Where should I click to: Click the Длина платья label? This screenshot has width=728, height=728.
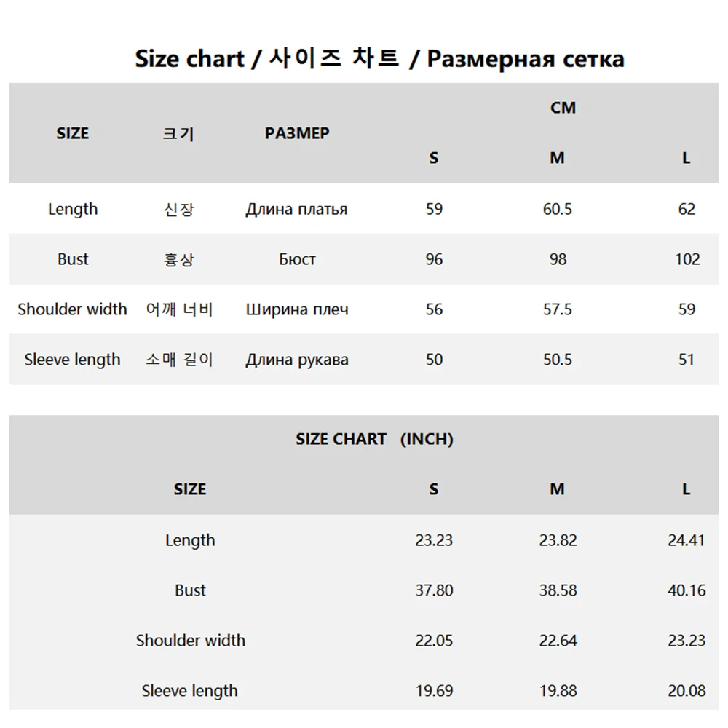click(296, 210)
